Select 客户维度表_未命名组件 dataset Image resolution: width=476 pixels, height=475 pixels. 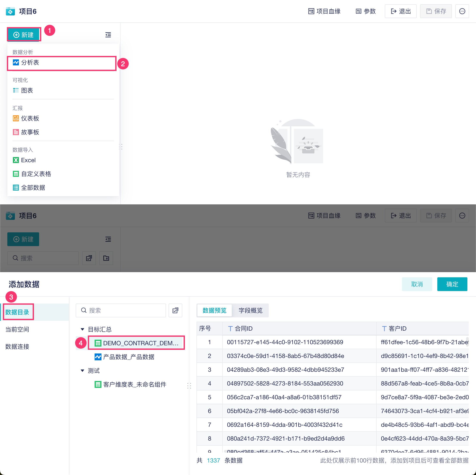click(x=135, y=384)
